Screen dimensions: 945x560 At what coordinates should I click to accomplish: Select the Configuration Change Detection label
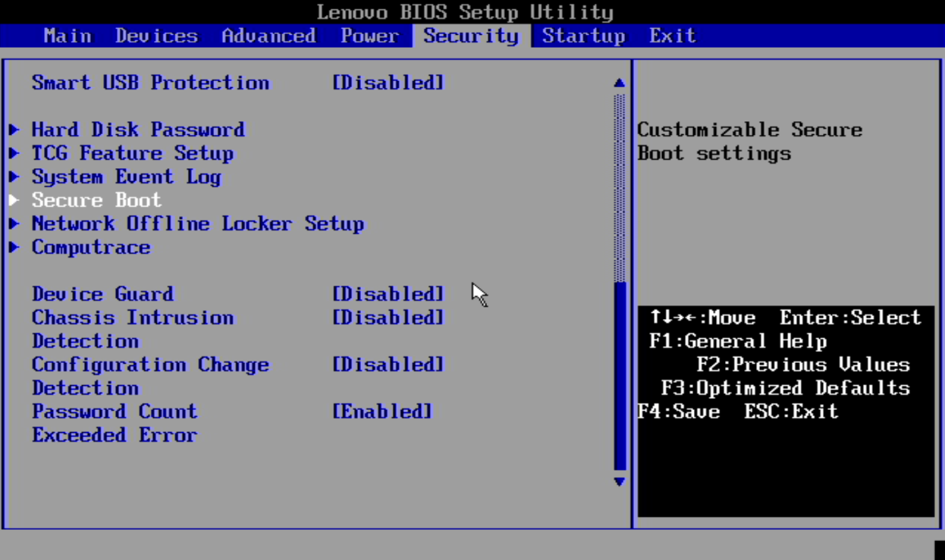(150, 376)
